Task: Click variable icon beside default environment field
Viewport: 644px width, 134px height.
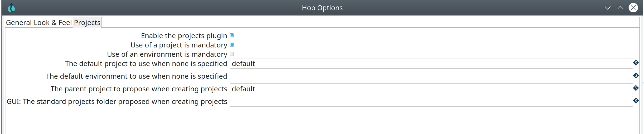Action: pyautogui.click(x=636, y=75)
